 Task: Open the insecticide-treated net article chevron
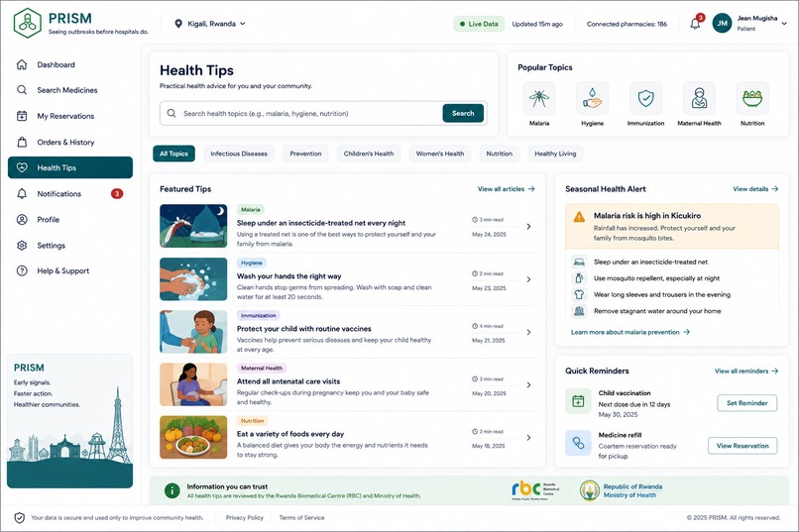[x=528, y=227]
